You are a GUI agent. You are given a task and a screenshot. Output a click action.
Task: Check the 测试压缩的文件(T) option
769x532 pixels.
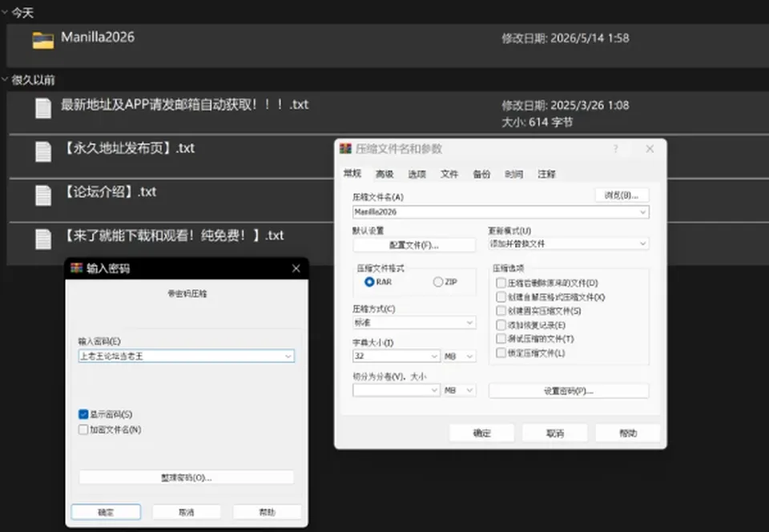coord(501,339)
